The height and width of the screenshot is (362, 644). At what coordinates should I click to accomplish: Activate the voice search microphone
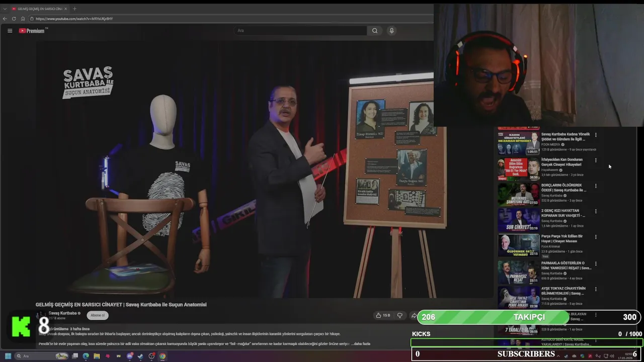click(x=391, y=31)
